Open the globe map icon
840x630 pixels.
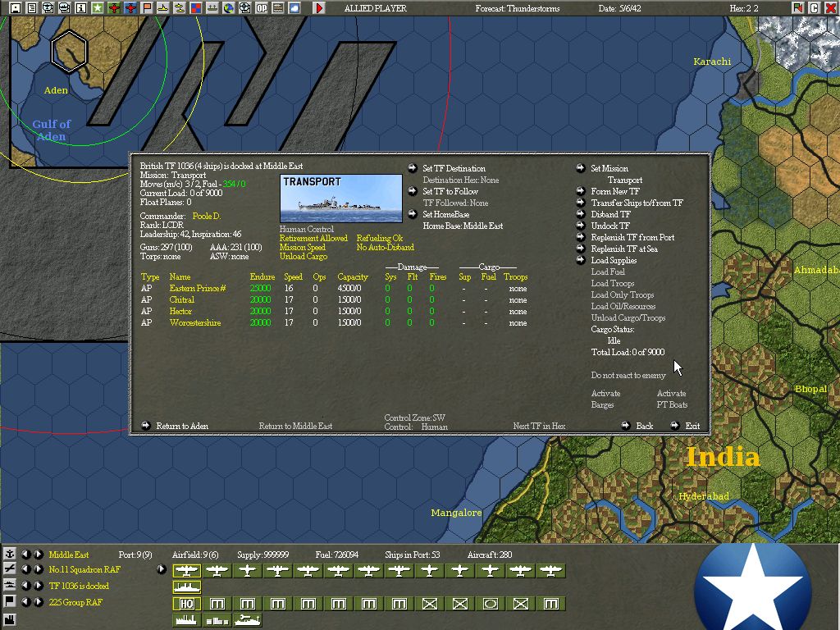(x=228, y=8)
